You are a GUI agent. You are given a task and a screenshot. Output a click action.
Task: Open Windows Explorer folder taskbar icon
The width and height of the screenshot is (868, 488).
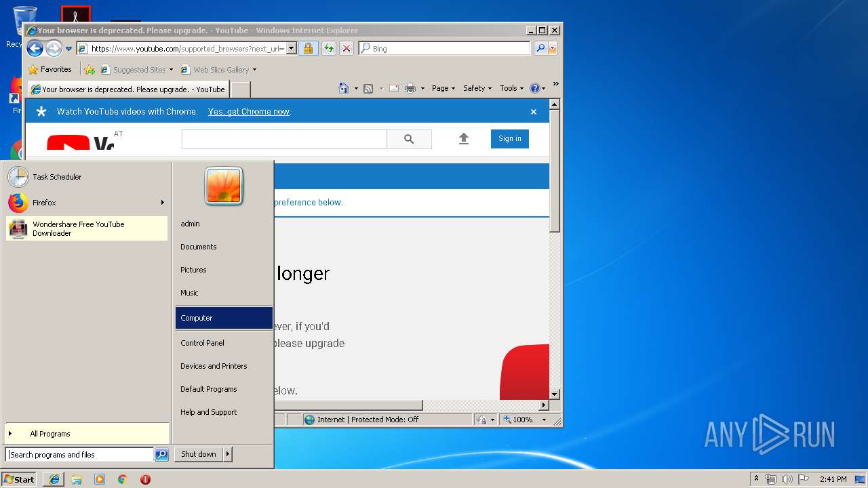click(x=77, y=479)
